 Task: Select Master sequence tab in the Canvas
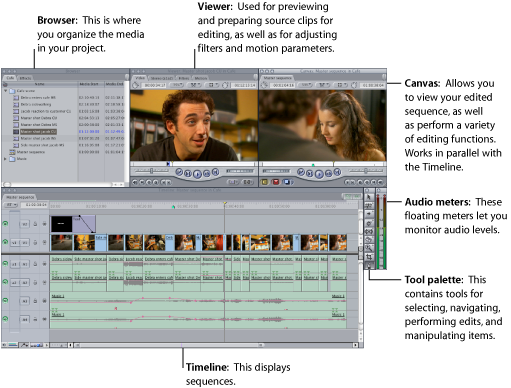coord(277,78)
